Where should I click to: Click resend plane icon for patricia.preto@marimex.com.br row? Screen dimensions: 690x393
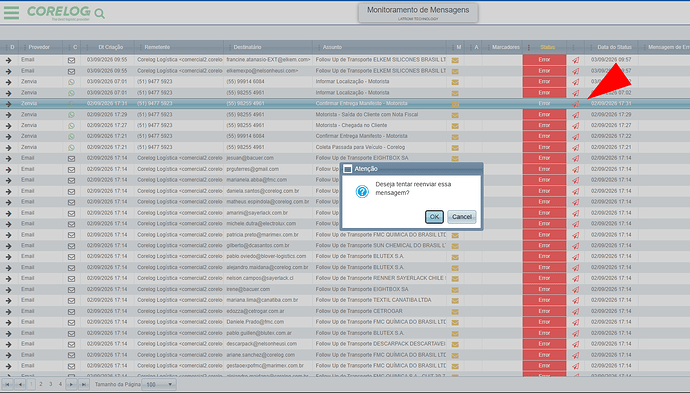click(576, 235)
